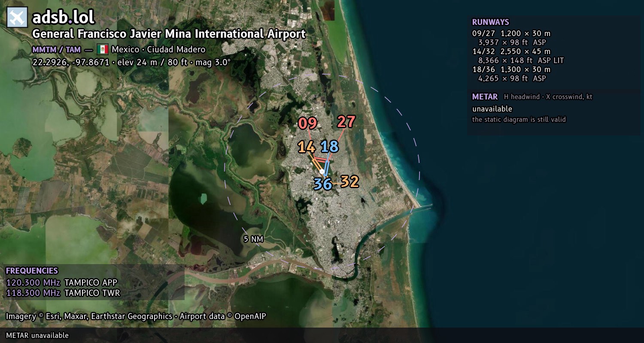The image size is (644, 343).
Task: Click the 'METAR unavailable' status bar message
Action: pos(37,335)
